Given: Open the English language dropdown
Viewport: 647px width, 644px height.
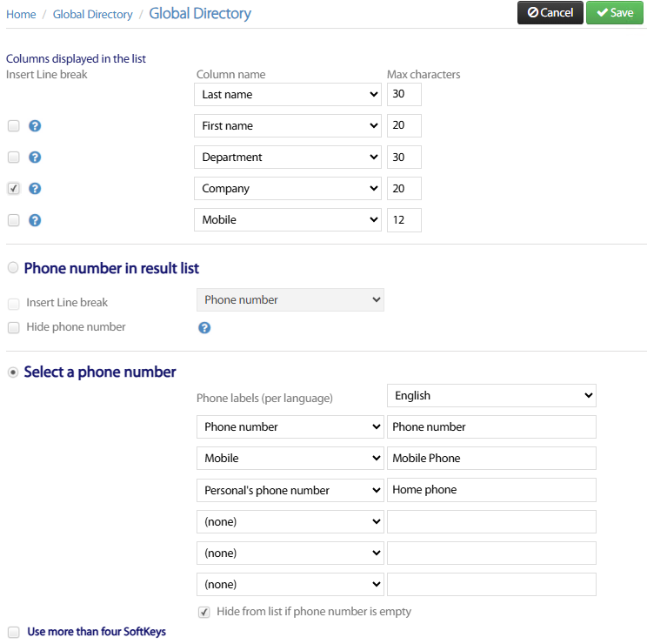Looking at the screenshot, I should [491, 395].
